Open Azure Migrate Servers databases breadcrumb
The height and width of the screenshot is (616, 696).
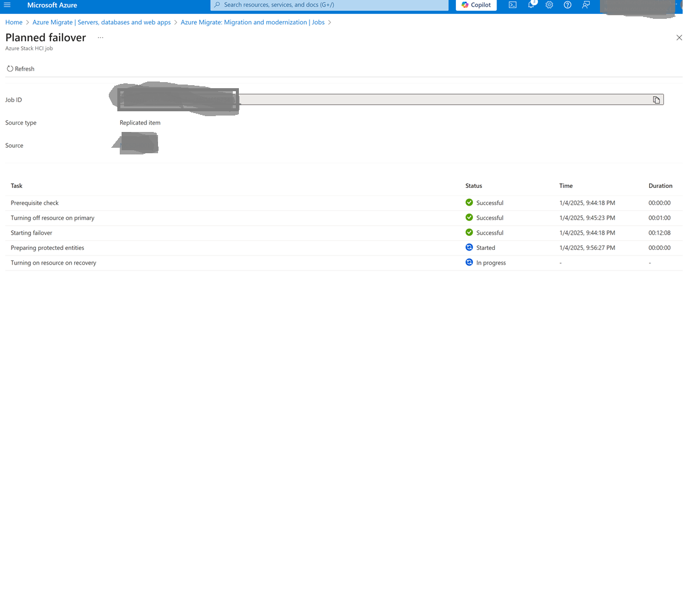[x=102, y=22]
